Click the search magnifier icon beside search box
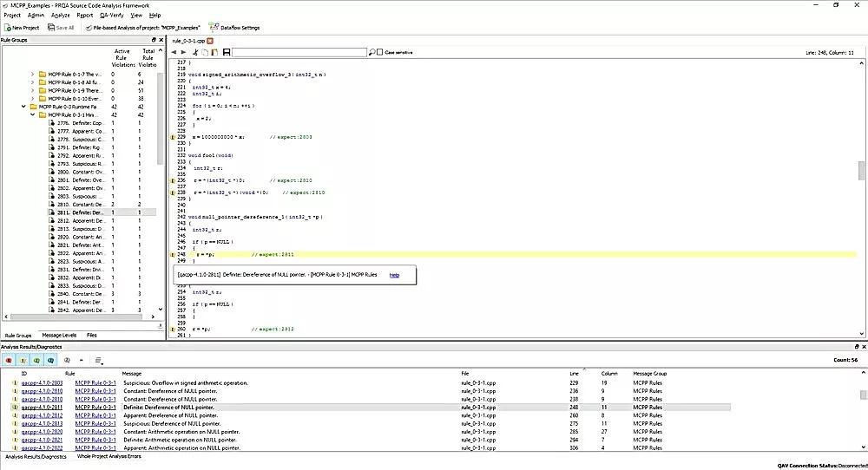The image size is (868, 470). click(372, 52)
